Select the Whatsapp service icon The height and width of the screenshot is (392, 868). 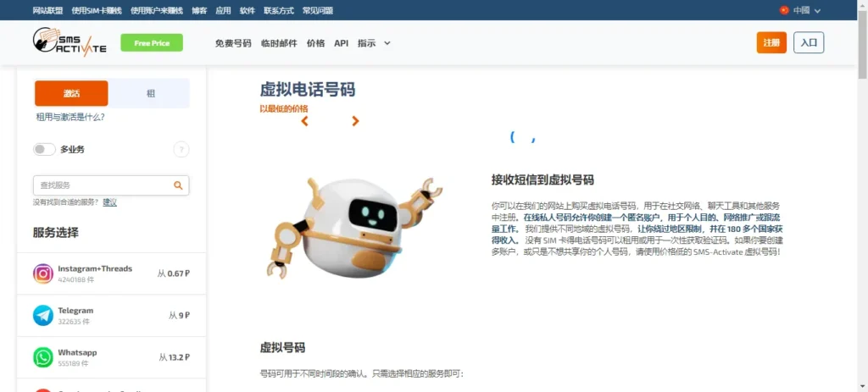click(42, 357)
